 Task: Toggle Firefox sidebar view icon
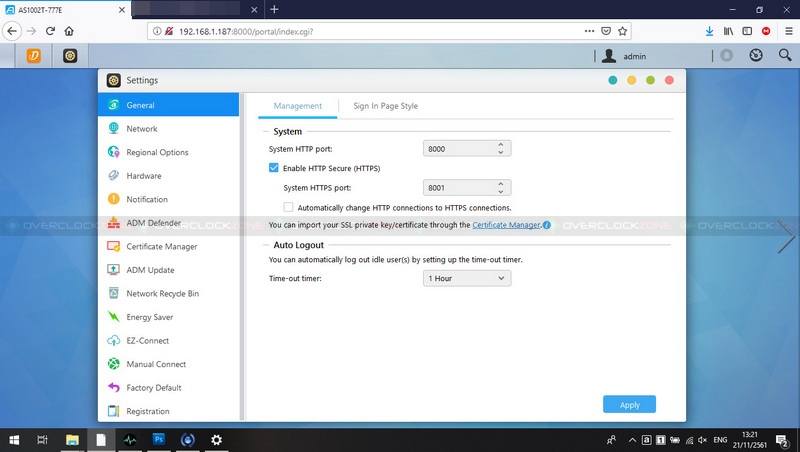pyautogui.click(x=747, y=31)
